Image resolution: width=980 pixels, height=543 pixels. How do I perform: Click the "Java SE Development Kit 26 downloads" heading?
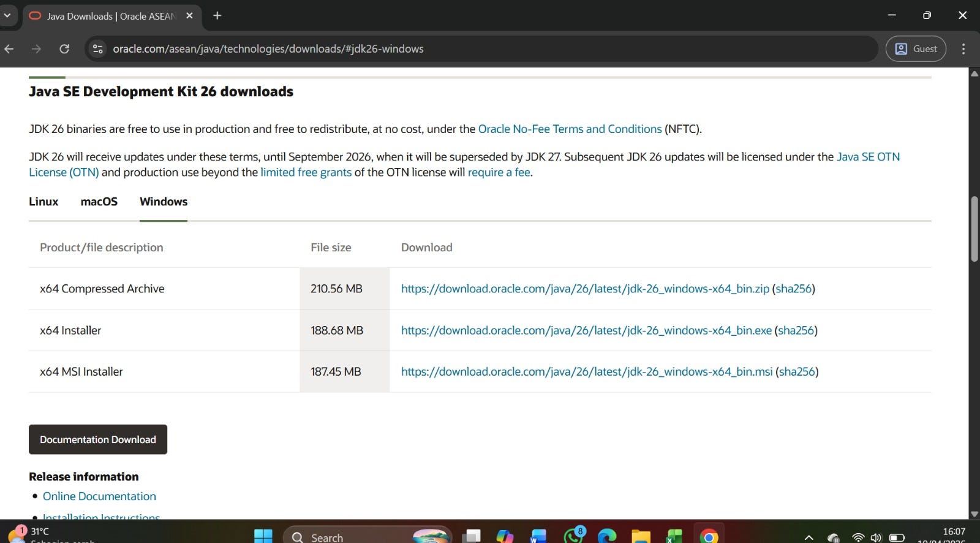161,91
